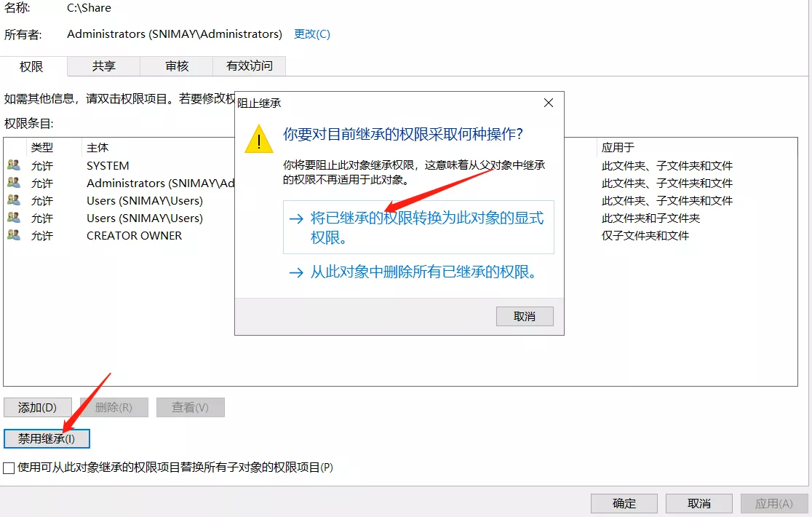This screenshot has width=812, height=517.
Task: Click the 更改(C) owner link
Action: tap(311, 34)
